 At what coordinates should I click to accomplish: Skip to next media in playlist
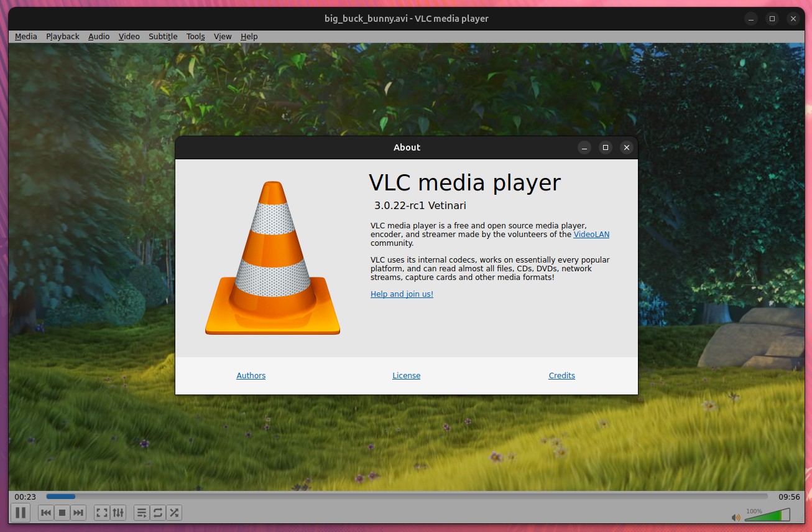point(78,513)
